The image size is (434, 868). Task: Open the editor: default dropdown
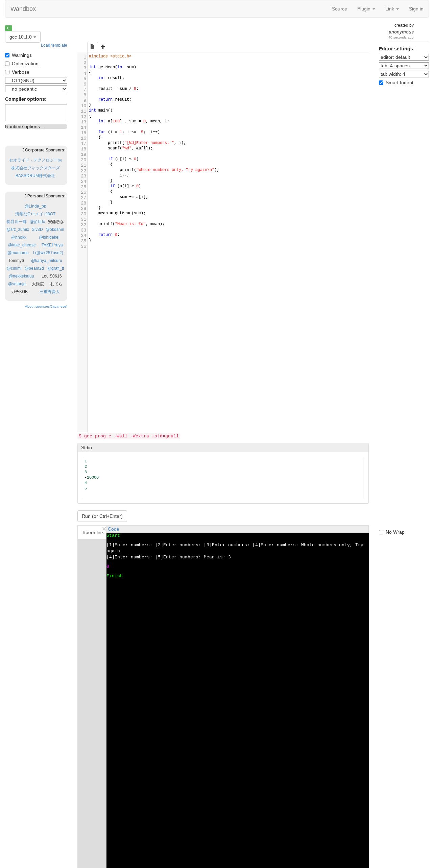404,57
